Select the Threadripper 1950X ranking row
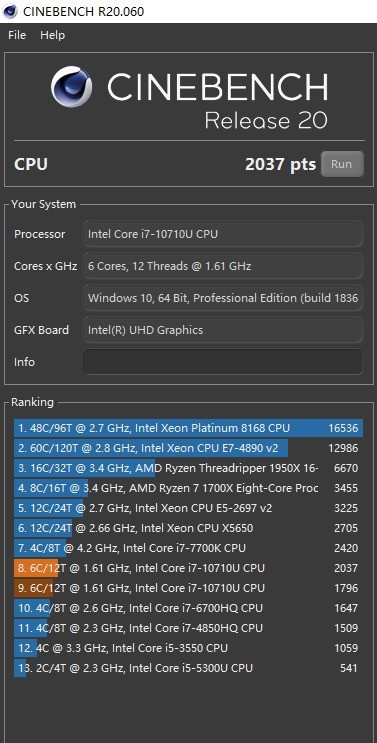This screenshot has height=743, width=377. (188, 468)
